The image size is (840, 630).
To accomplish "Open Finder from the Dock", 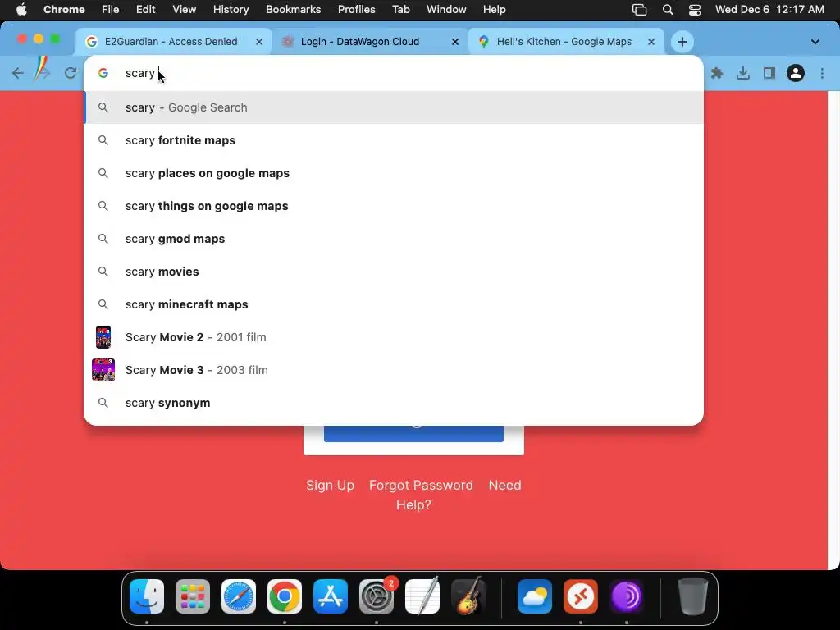I will click(147, 596).
